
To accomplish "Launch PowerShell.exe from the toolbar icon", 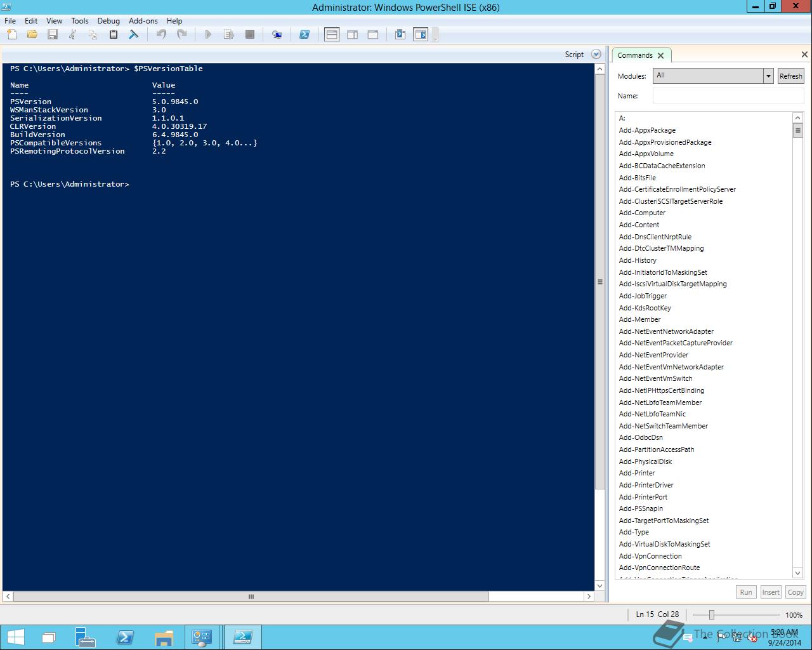I will pyautogui.click(x=304, y=34).
